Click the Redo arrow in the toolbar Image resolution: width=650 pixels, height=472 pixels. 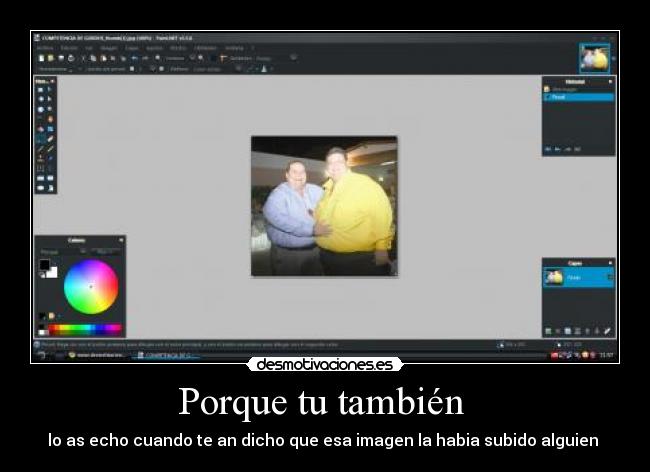(x=145, y=58)
